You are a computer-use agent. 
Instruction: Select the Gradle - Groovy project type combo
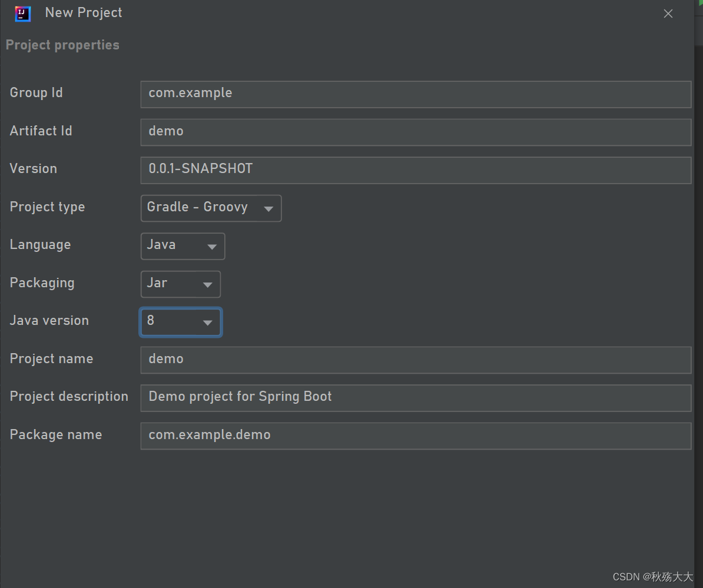click(x=200, y=208)
